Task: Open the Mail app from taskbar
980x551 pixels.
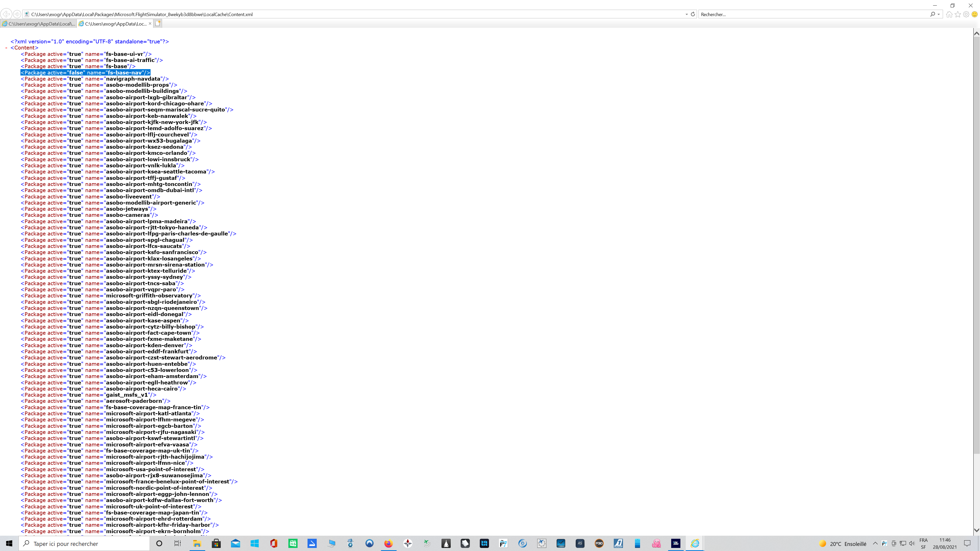Action: pyautogui.click(x=236, y=543)
